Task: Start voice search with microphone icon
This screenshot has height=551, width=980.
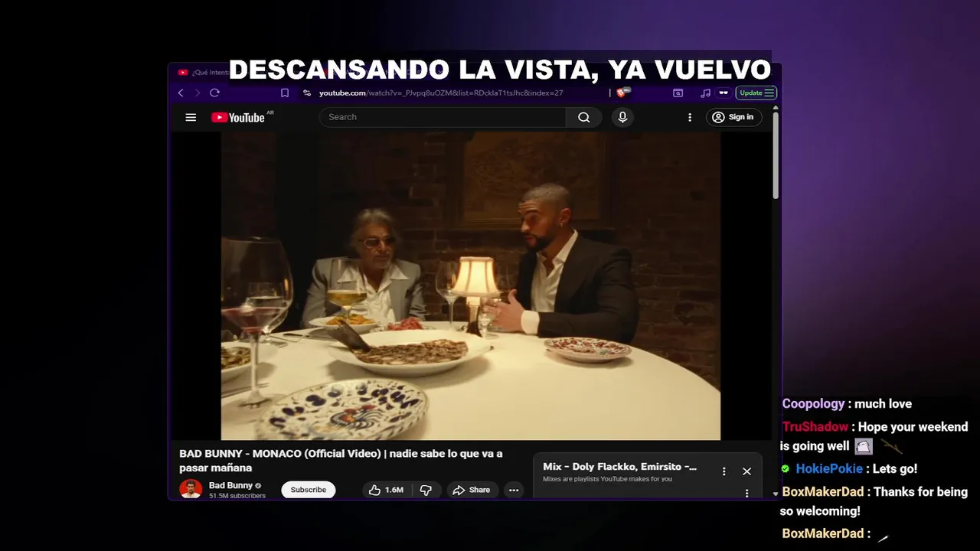Action: pyautogui.click(x=622, y=117)
